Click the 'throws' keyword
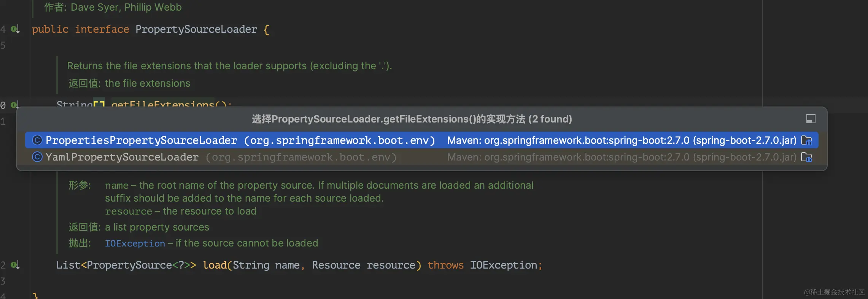Screen dimensions: 868x299 click(x=445, y=265)
